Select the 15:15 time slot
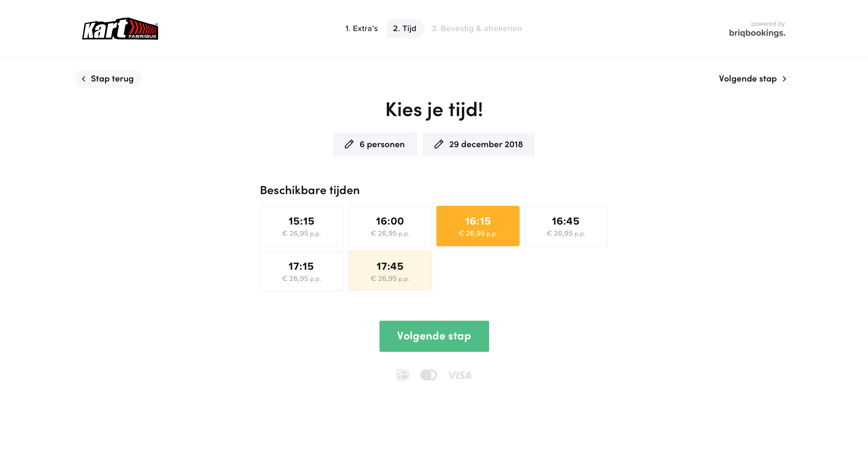Screen dimensions: 868x455 click(301, 226)
